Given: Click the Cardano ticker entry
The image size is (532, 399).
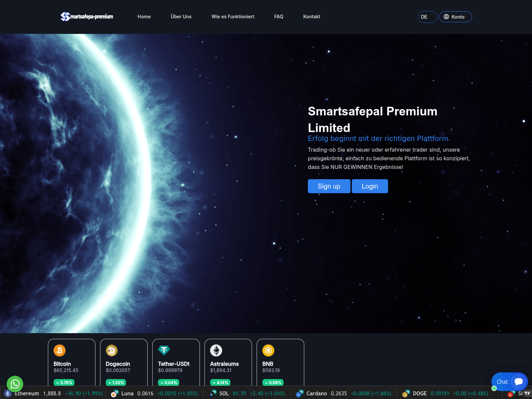Looking at the screenshot, I should (317, 393).
